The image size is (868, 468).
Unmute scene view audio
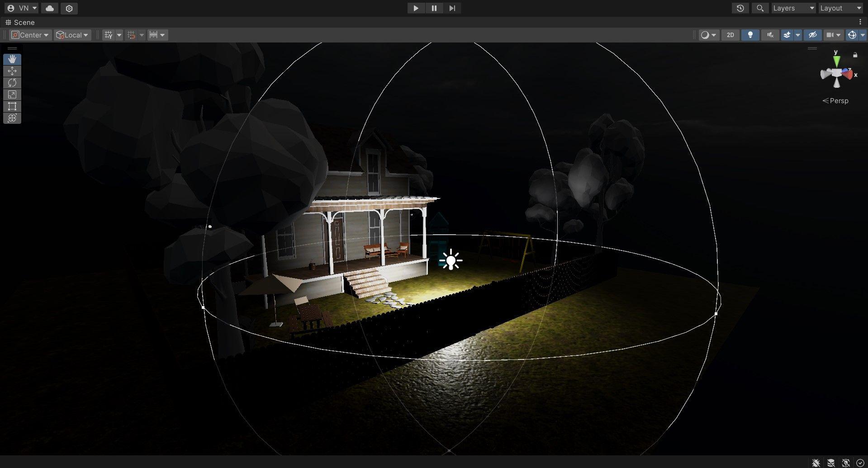[769, 35]
